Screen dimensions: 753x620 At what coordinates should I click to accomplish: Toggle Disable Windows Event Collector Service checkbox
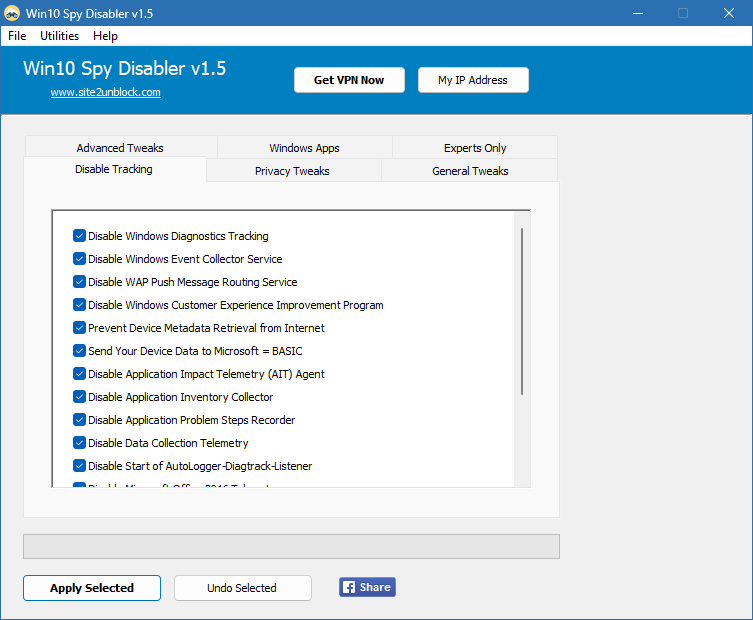79,258
